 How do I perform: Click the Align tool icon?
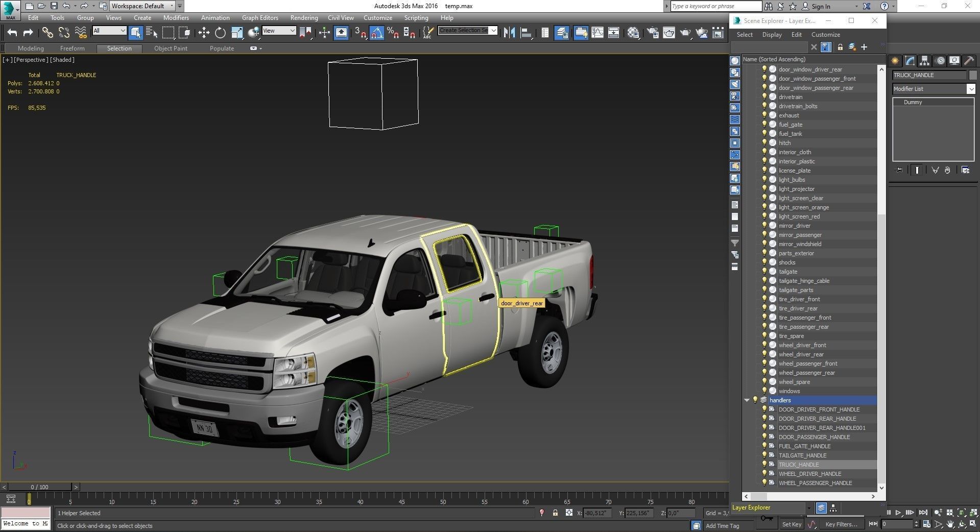(526, 33)
